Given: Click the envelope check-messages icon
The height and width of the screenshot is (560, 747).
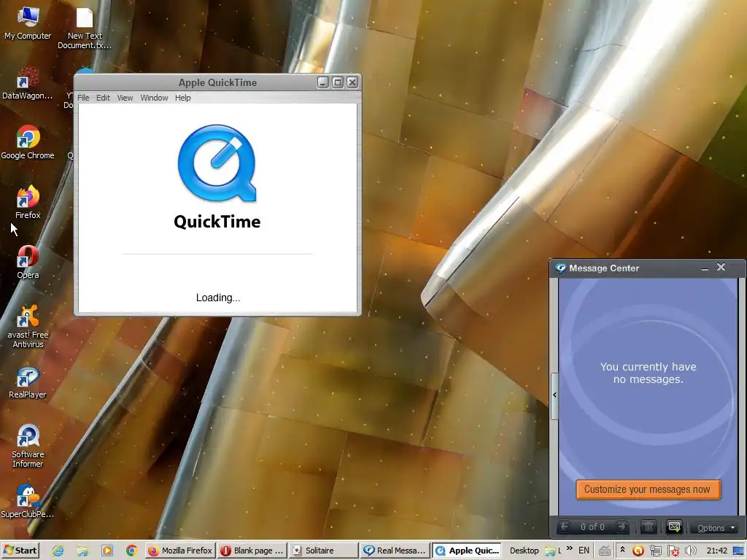Looking at the screenshot, I should 674,526.
